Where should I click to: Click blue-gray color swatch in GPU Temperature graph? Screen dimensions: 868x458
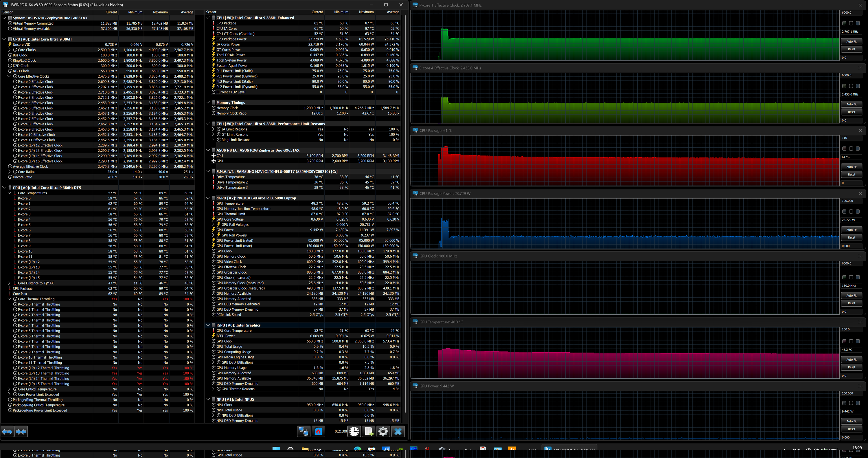[x=858, y=341]
